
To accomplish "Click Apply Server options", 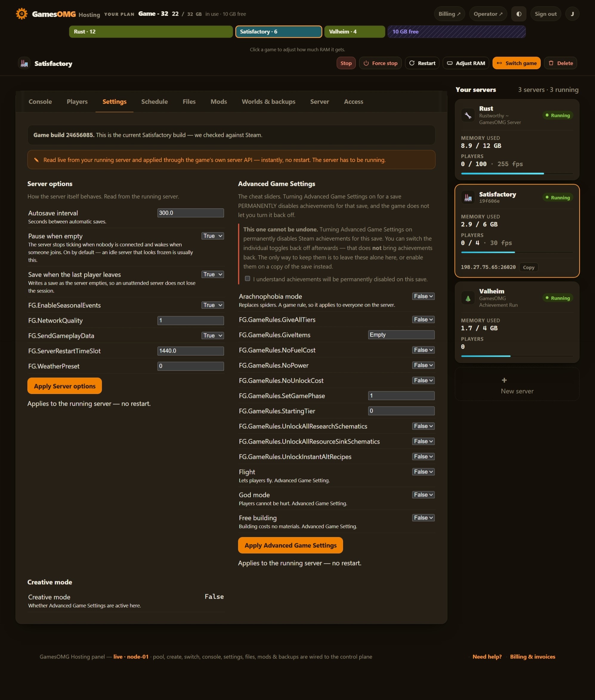I will point(64,386).
